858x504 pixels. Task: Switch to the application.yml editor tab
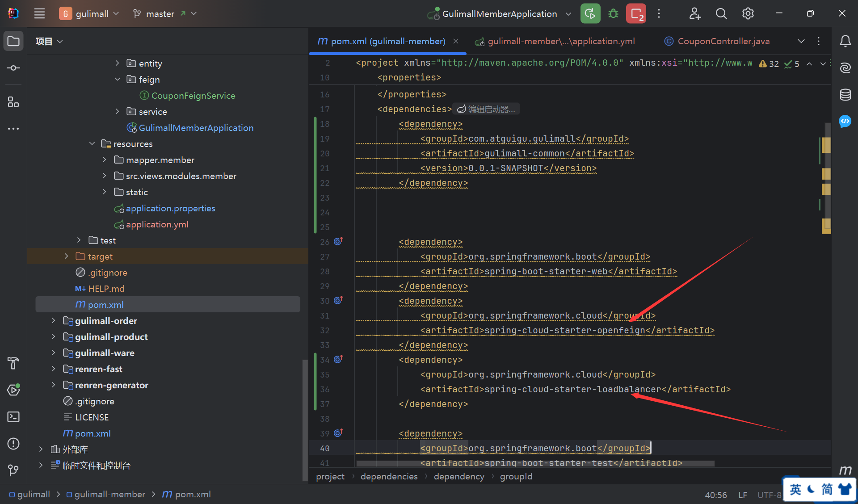pos(561,41)
